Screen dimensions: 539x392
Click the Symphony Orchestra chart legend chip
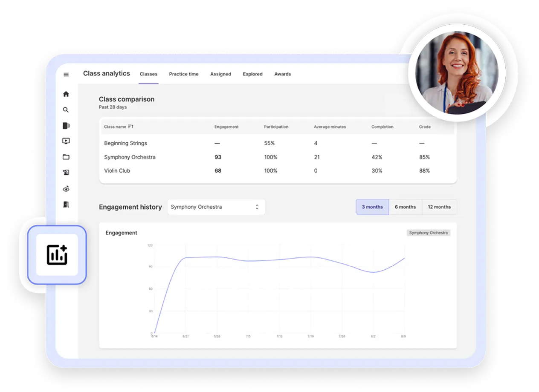pos(428,233)
